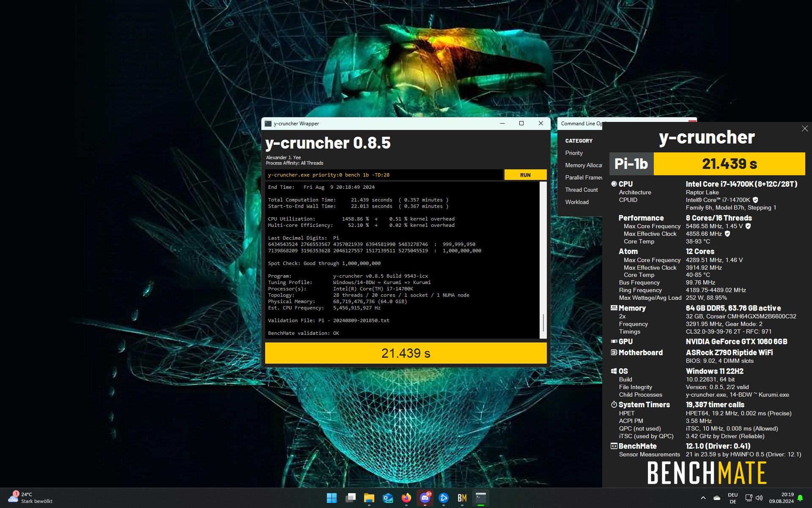Select the Workload category
Viewport: 812px width, 508px height.
[x=577, y=202]
